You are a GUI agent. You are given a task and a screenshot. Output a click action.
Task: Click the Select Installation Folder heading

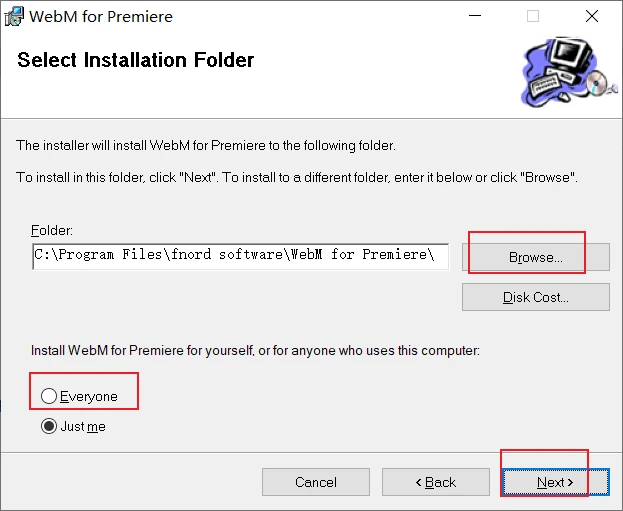tap(136, 60)
